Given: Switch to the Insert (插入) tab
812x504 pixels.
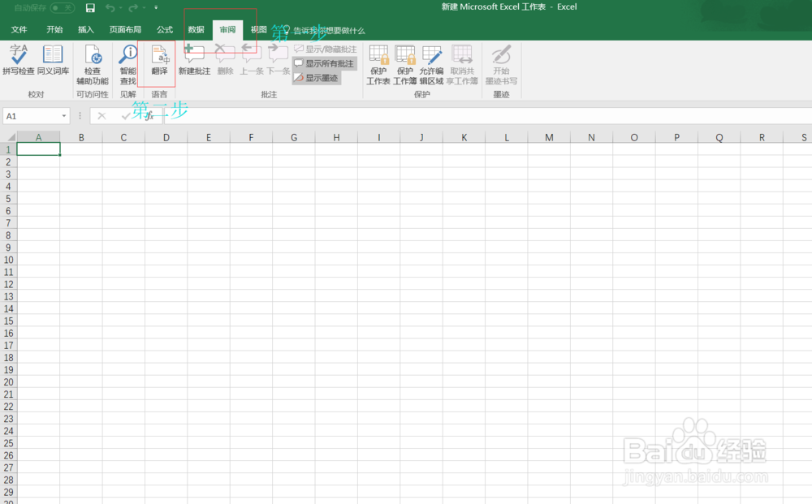Looking at the screenshot, I should 86,29.
